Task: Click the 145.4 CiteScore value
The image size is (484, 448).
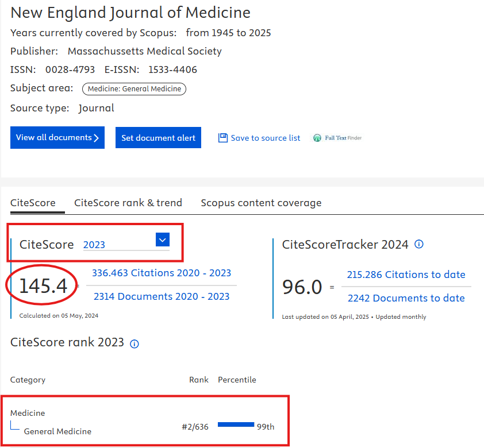Action: pos(43,285)
